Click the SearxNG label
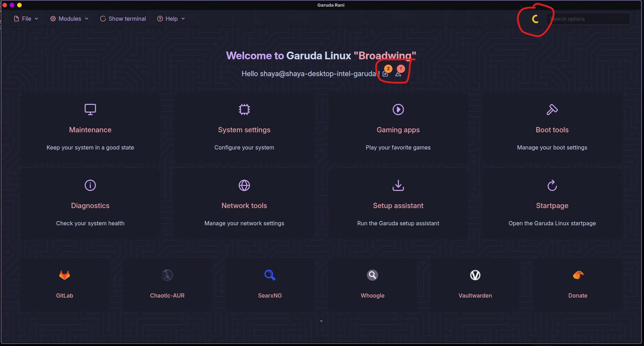 tap(270, 295)
